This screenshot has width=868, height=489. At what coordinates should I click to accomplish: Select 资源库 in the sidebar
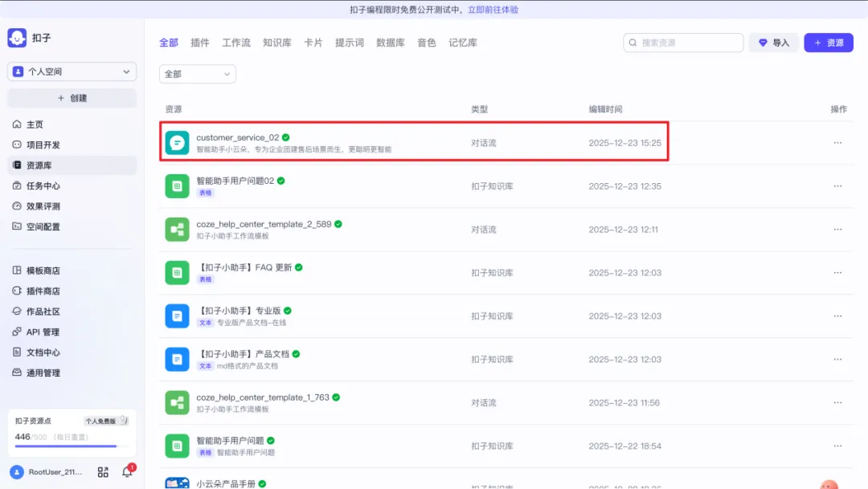(72, 165)
